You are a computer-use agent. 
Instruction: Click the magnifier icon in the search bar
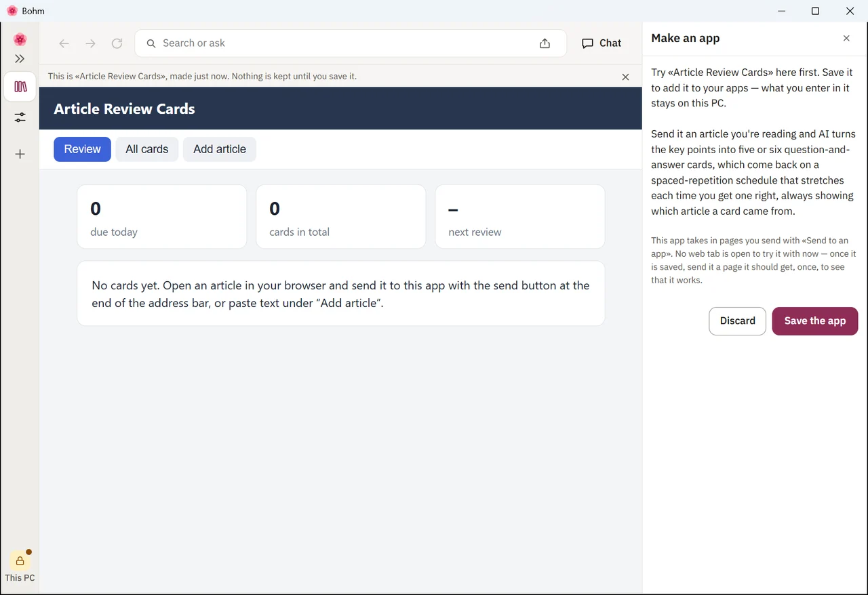[151, 43]
